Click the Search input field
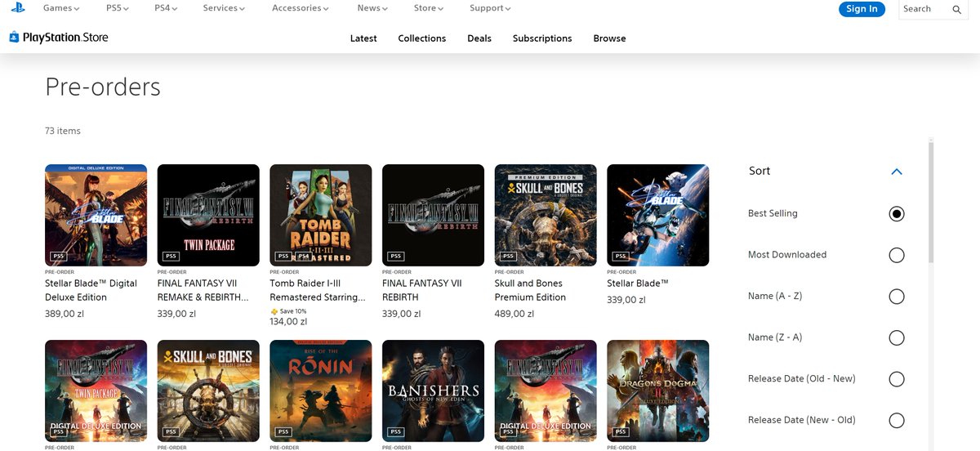 pos(925,9)
